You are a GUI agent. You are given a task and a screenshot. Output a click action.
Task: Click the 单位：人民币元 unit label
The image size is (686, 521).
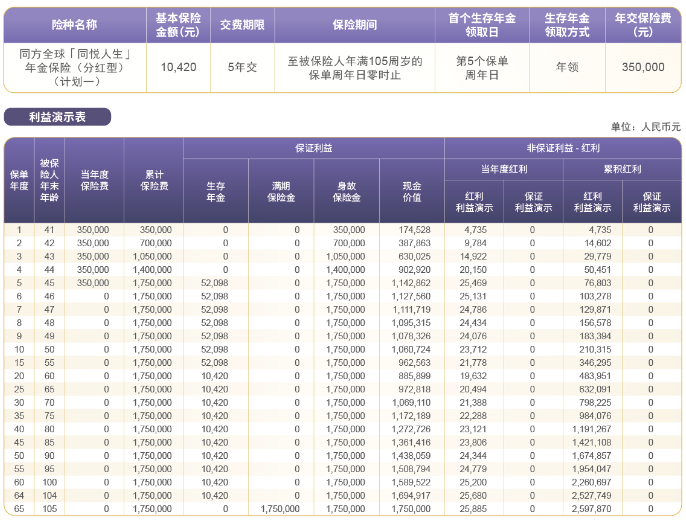pyautogui.click(x=645, y=127)
